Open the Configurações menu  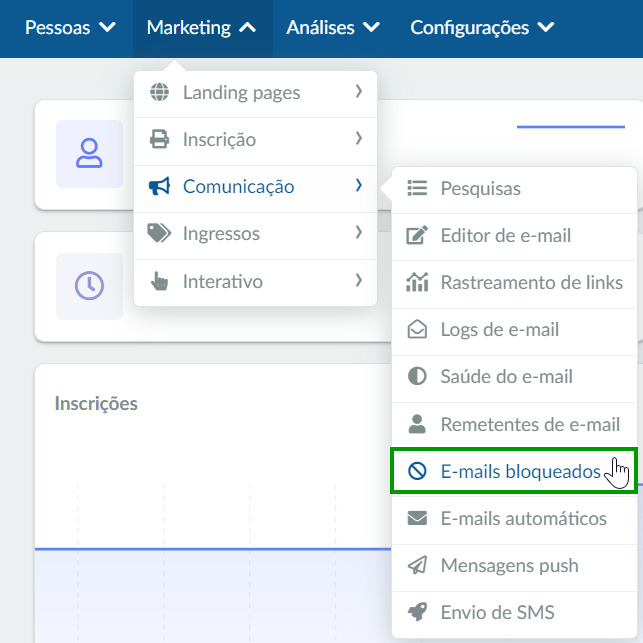point(482,27)
